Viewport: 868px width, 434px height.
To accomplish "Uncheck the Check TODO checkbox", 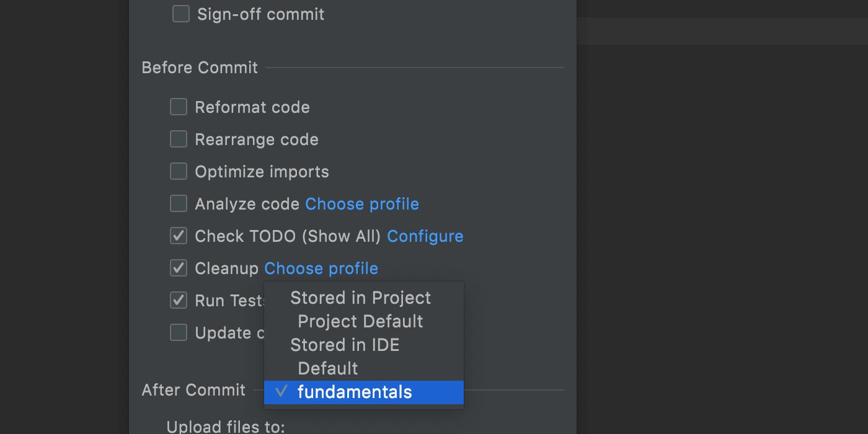I will click(179, 236).
